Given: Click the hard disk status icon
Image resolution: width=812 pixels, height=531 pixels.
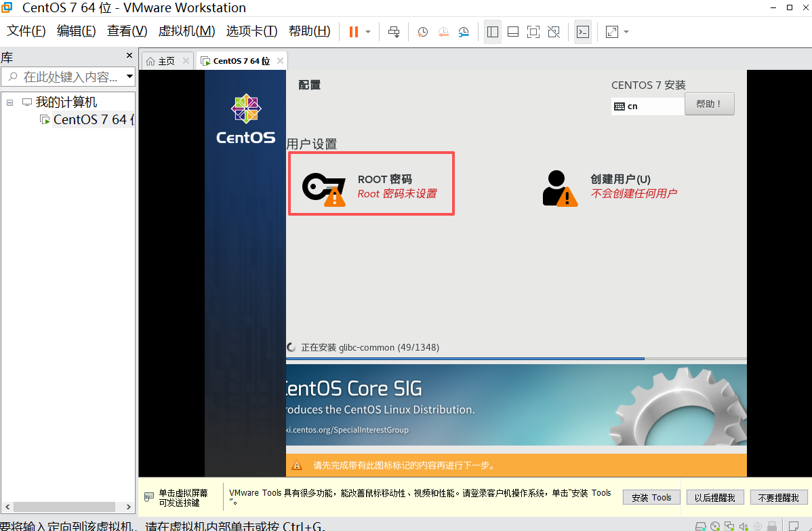Looking at the screenshot, I should (x=700, y=526).
